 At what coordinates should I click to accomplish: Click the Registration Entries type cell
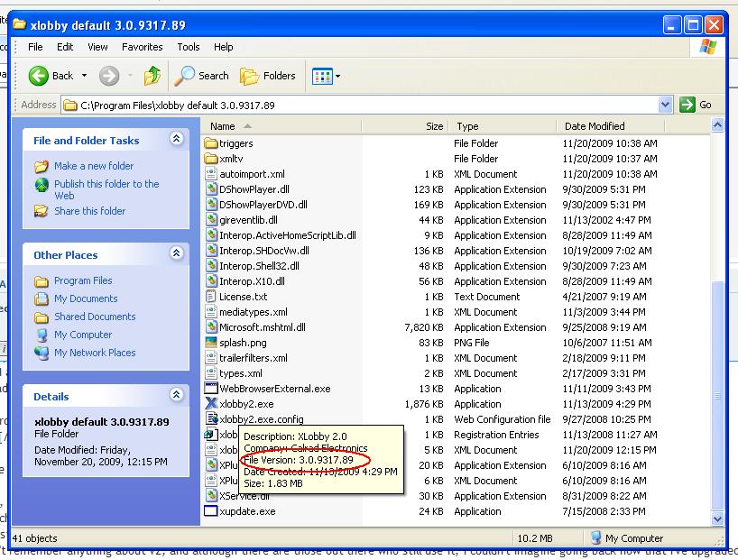[x=496, y=435]
